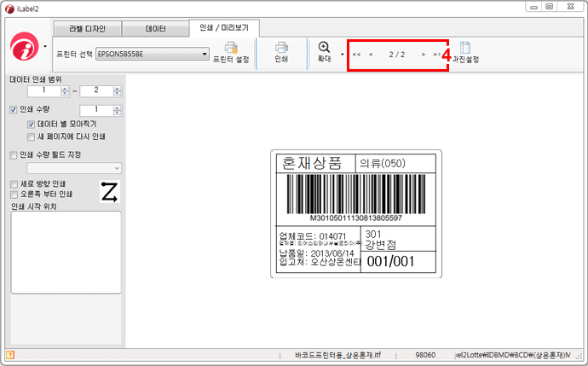588x366 pixels.
Task: Switch to the 라벨 디자인 tab
Action: coord(88,29)
